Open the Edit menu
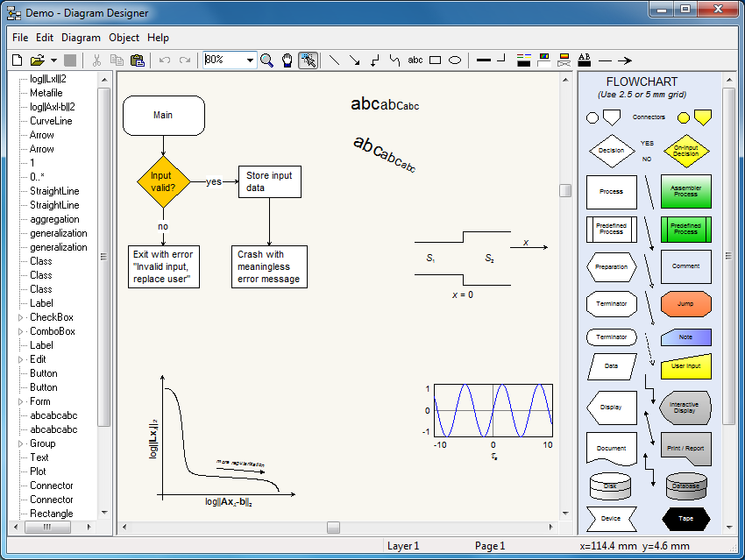This screenshot has width=745, height=560. (45, 38)
